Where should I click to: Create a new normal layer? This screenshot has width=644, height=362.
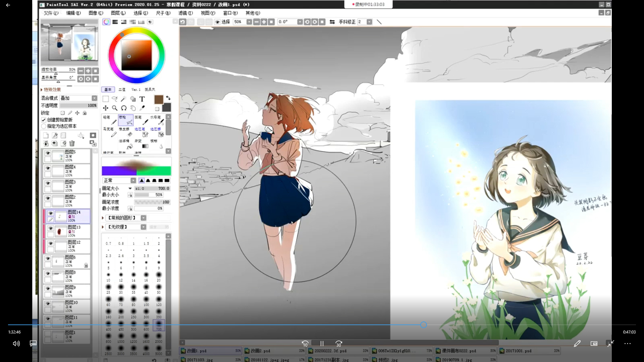(46, 135)
